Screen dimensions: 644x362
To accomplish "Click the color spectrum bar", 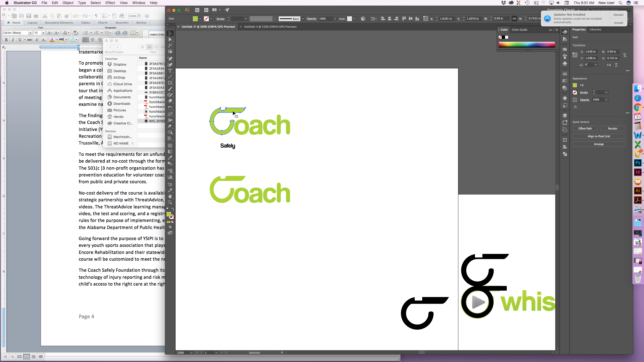I will pyautogui.click(x=527, y=45).
